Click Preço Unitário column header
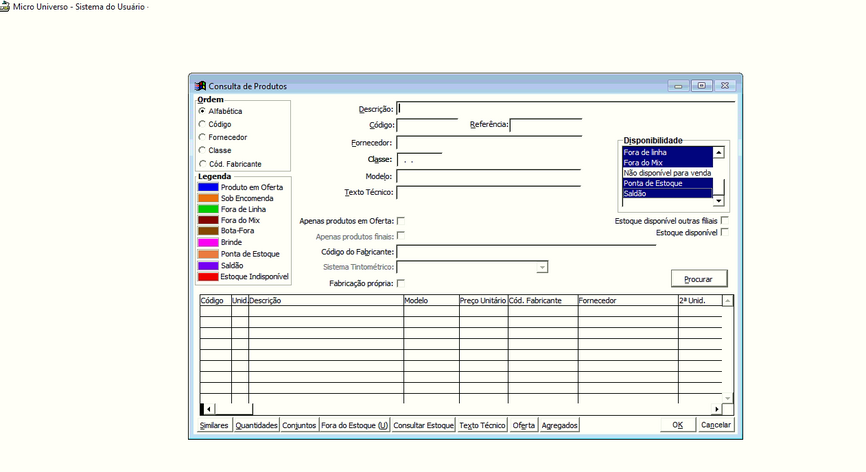The image size is (866, 472). coord(483,300)
